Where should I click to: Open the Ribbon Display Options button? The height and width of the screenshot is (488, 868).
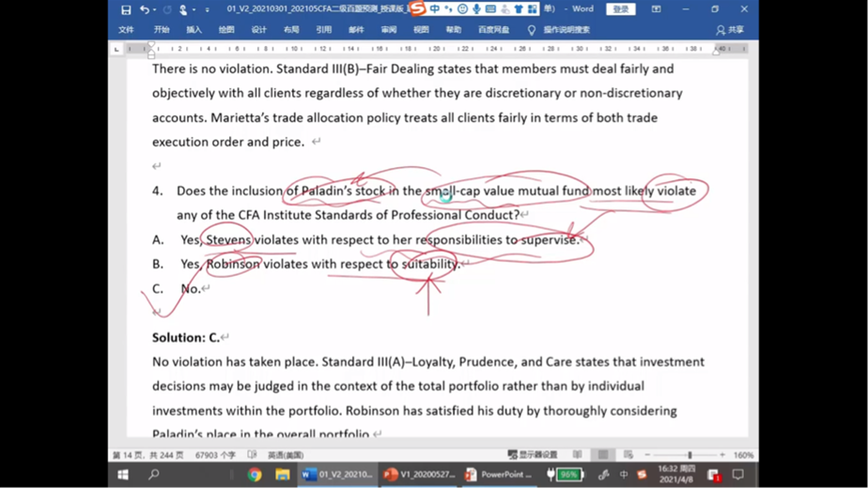tap(656, 9)
